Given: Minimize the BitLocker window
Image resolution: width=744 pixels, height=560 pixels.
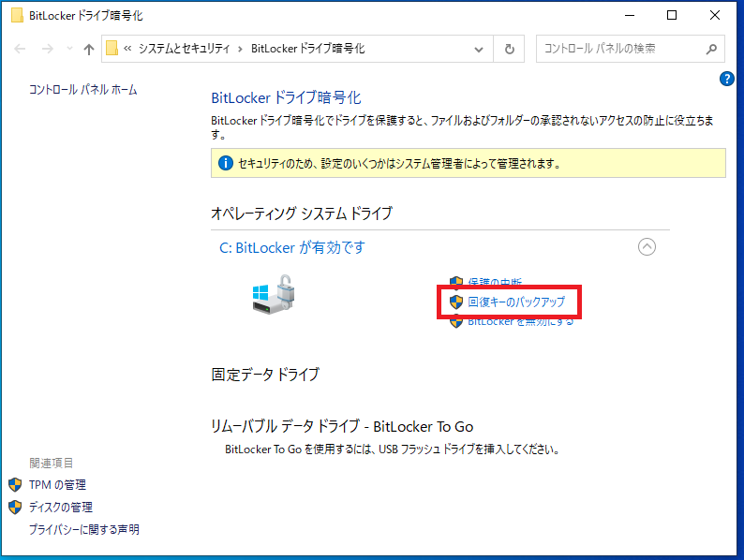Looking at the screenshot, I should [630, 15].
